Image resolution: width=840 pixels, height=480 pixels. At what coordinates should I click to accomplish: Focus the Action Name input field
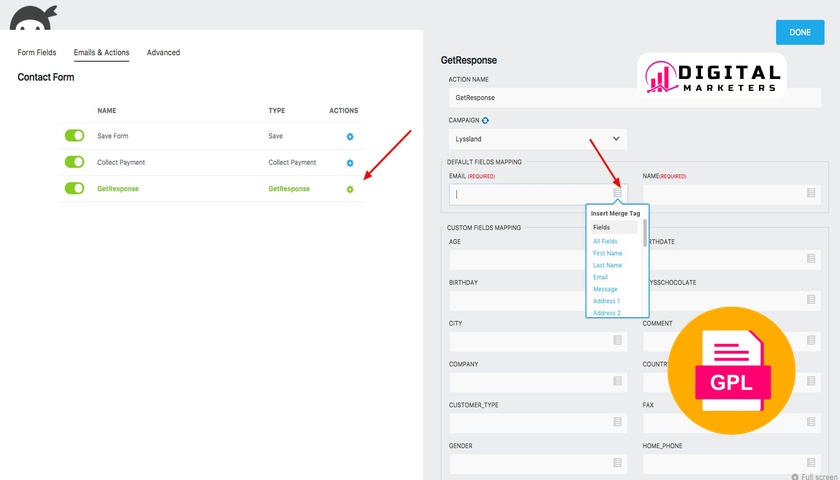pyautogui.click(x=635, y=98)
